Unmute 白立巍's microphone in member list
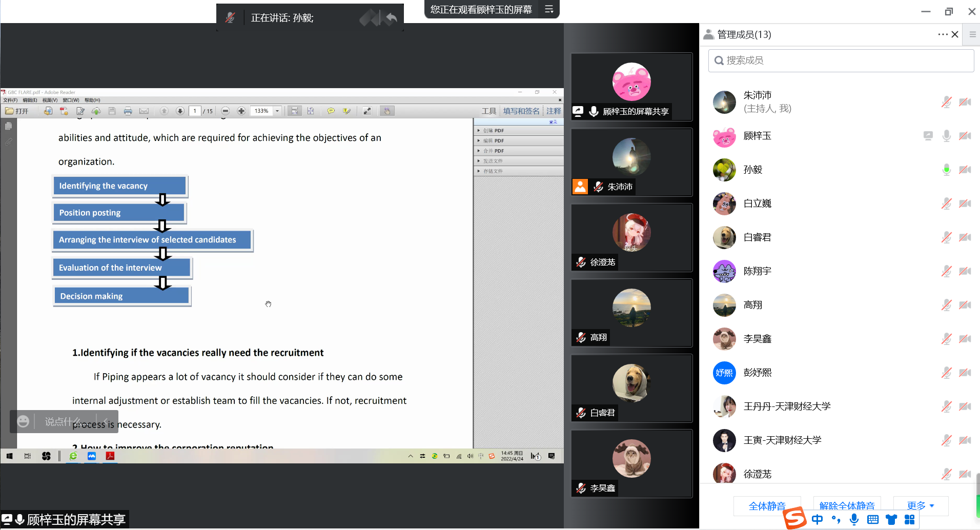Viewport: 980px width, 530px height. tap(946, 203)
